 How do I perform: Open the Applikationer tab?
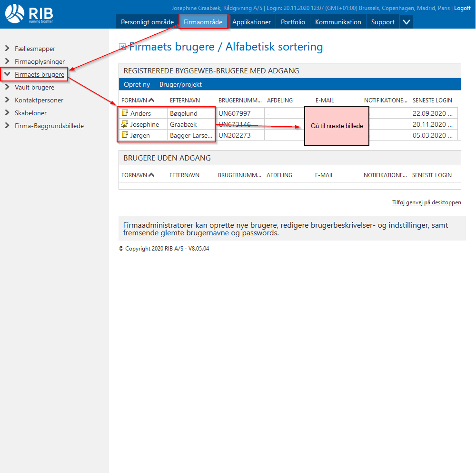click(251, 22)
